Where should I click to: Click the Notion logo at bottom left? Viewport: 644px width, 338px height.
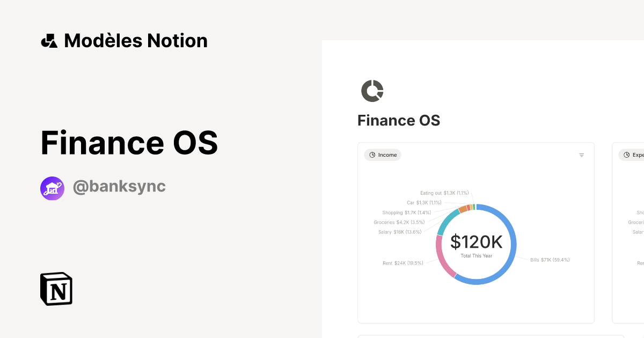click(55, 289)
